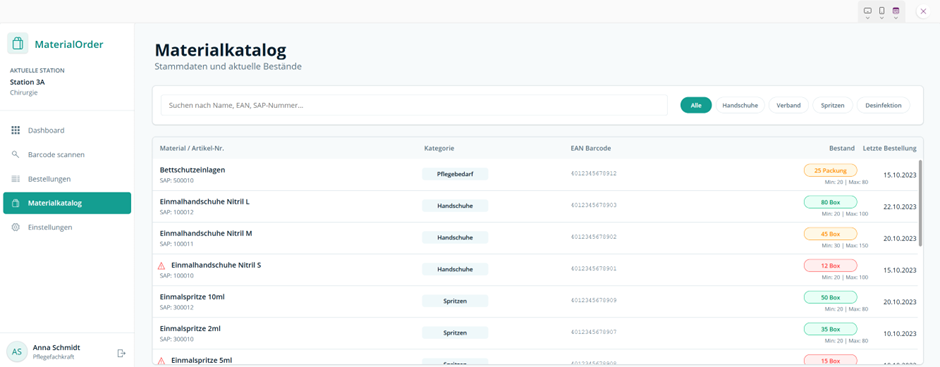Click Material / Artikel-Nr. column header
This screenshot has height=367, width=940.
(x=192, y=148)
